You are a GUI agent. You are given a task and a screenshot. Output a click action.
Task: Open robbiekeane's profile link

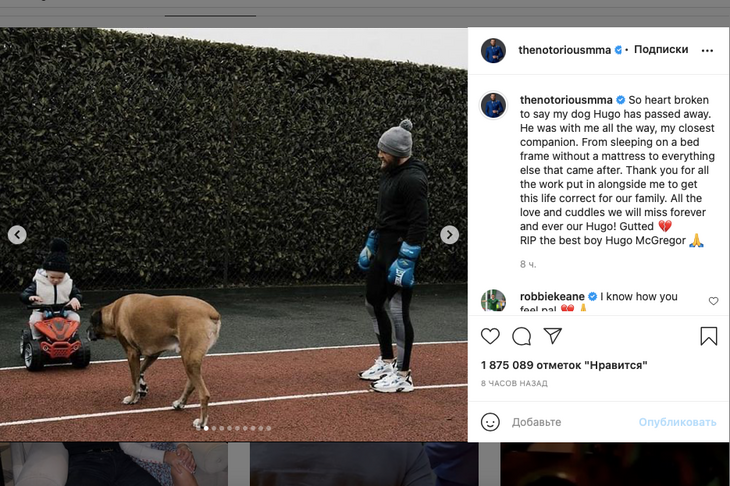click(552, 296)
